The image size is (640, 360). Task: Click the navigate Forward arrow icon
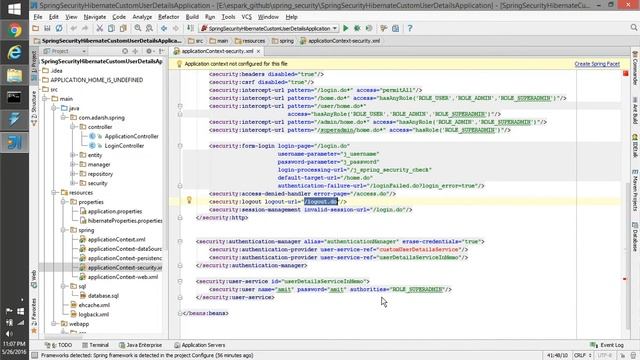point(176,28)
